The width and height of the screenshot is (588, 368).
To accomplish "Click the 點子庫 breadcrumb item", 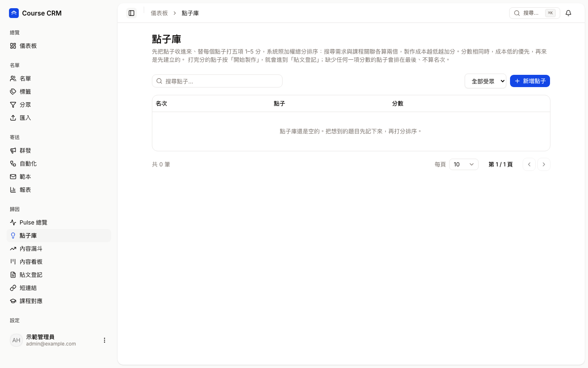I will [x=190, y=13].
